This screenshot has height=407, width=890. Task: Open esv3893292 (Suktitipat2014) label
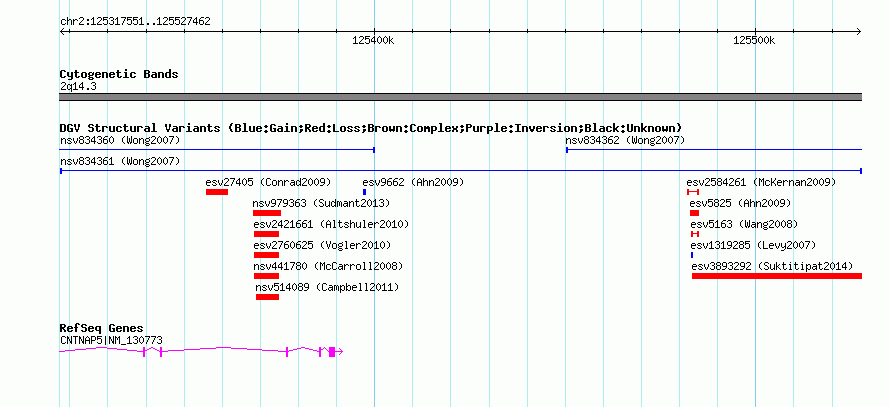pos(772,266)
